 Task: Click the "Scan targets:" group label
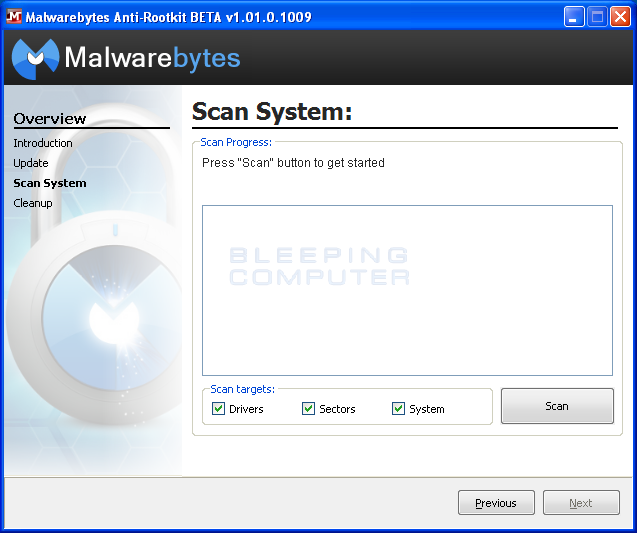243,389
